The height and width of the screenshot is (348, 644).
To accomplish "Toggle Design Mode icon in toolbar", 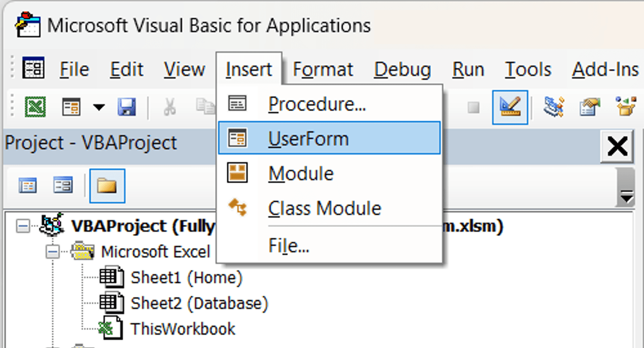I will point(510,107).
